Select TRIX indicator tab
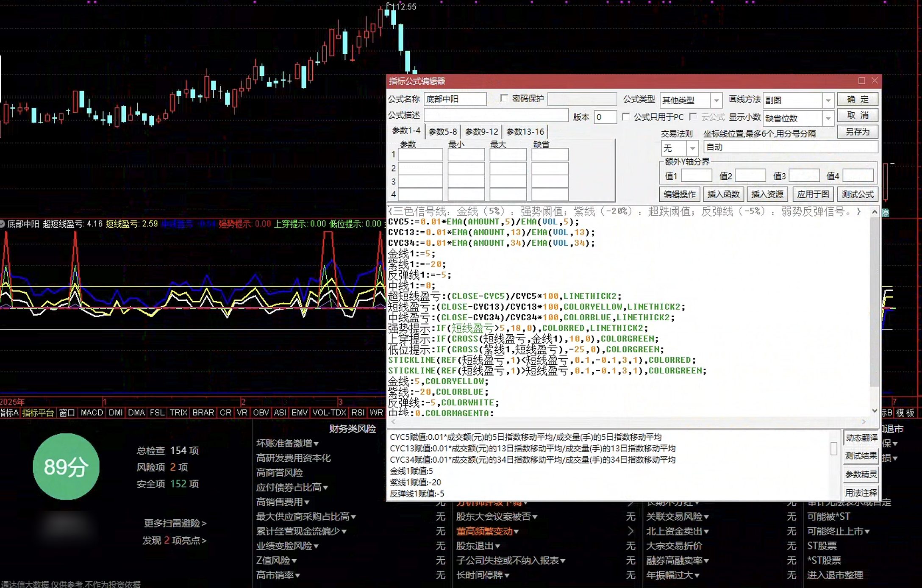 [178, 413]
